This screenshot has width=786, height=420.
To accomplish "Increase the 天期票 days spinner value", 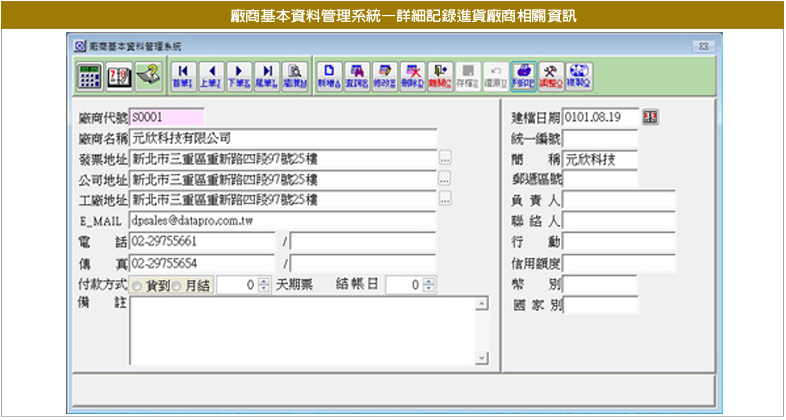I will pyautogui.click(x=264, y=282).
